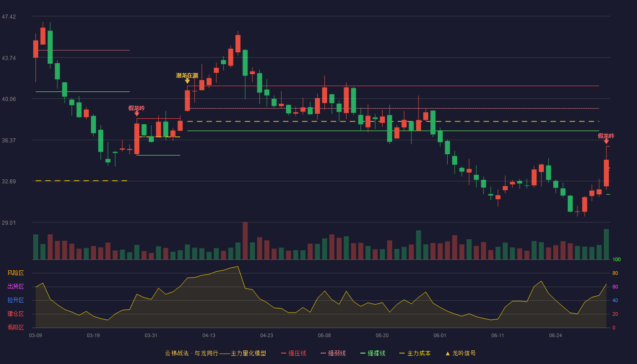Click the 假龙吟 label above the latest candle
The width and height of the screenshot is (637, 364).
click(x=606, y=136)
